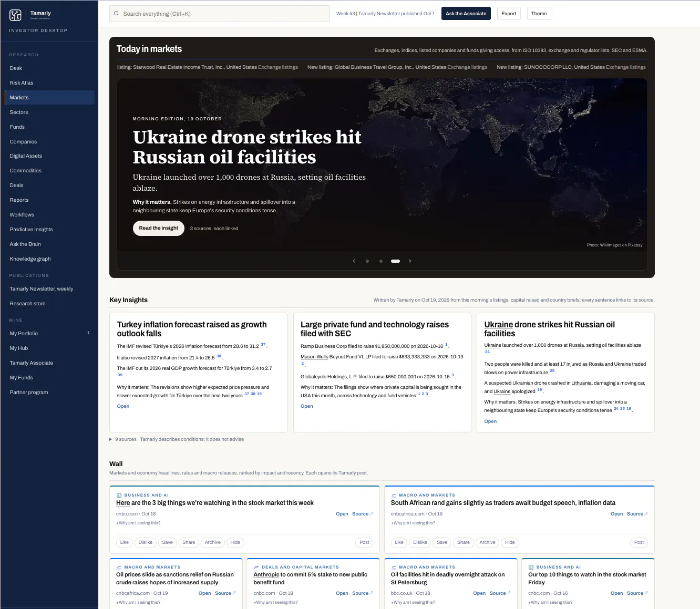Screen dimensions: 700x609
Task: Expand 'Why am I seeing this?' on the '3 big things' card
Action: pos(138,523)
